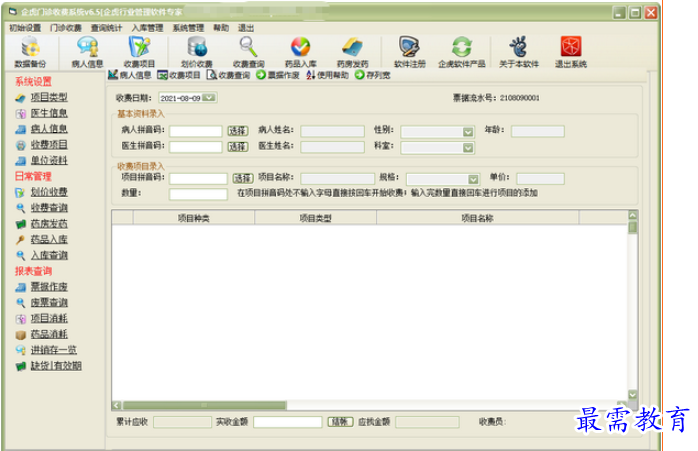Expand the 性别 dropdown

click(x=467, y=132)
